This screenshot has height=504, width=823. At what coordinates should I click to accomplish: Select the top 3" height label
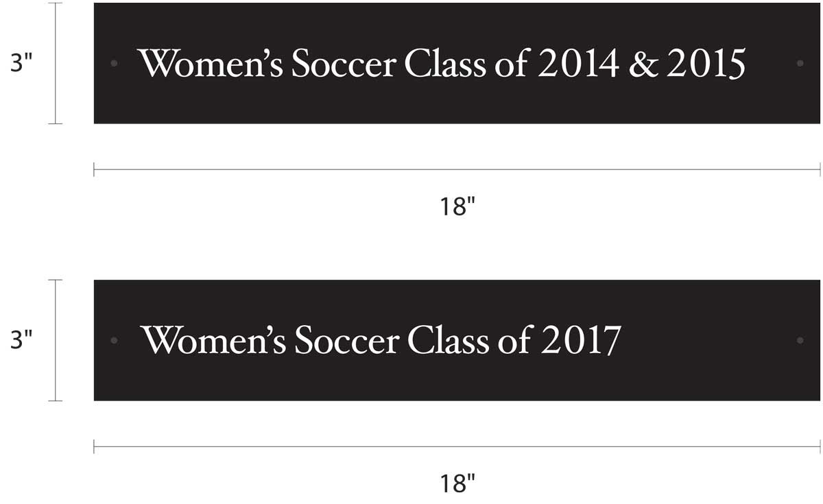tap(21, 63)
